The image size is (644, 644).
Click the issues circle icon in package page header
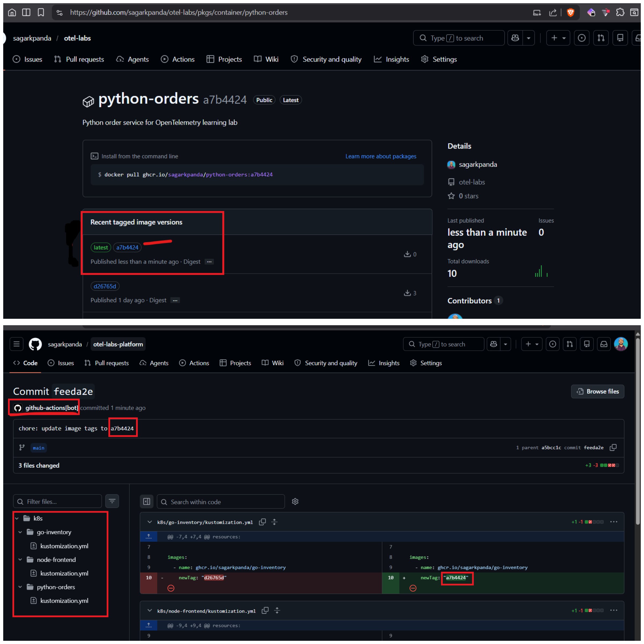pos(582,38)
